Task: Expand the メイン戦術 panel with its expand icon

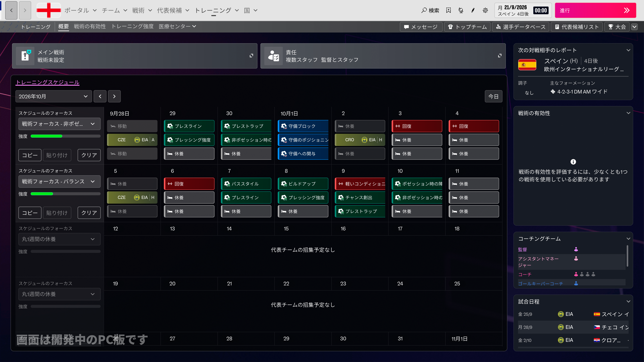Action: tap(251, 55)
